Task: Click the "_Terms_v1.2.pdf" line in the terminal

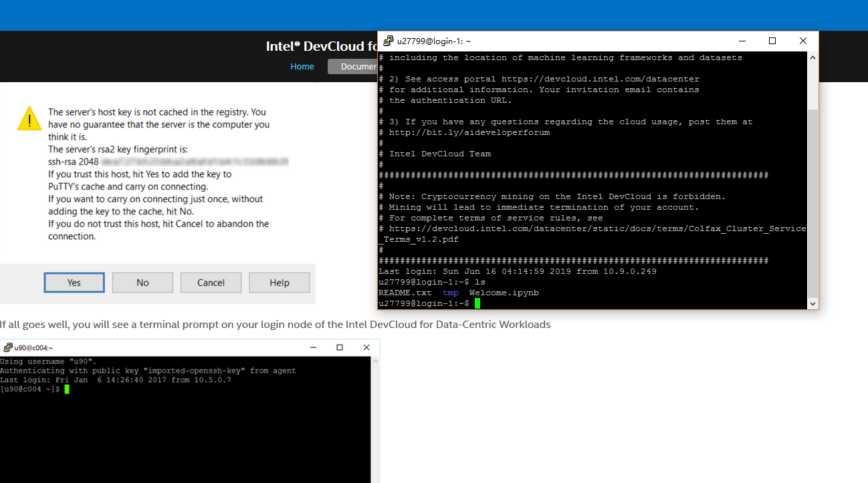Action: 419,239
